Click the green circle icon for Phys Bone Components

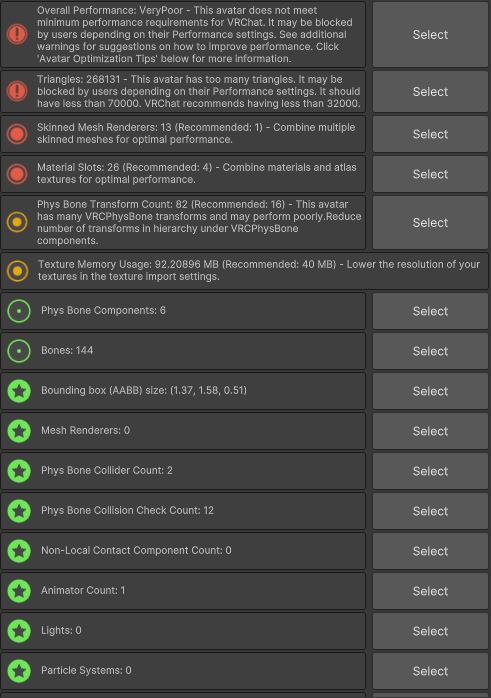[x=19, y=311]
